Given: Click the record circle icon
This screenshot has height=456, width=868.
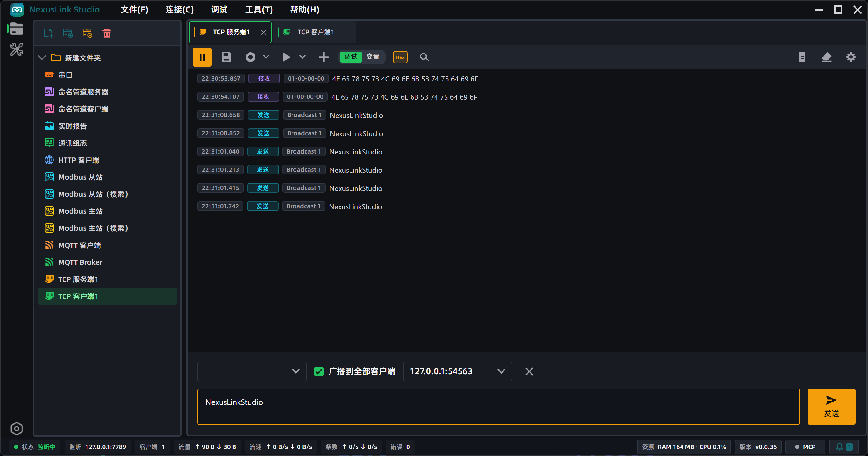Looking at the screenshot, I should click(250, 57).
